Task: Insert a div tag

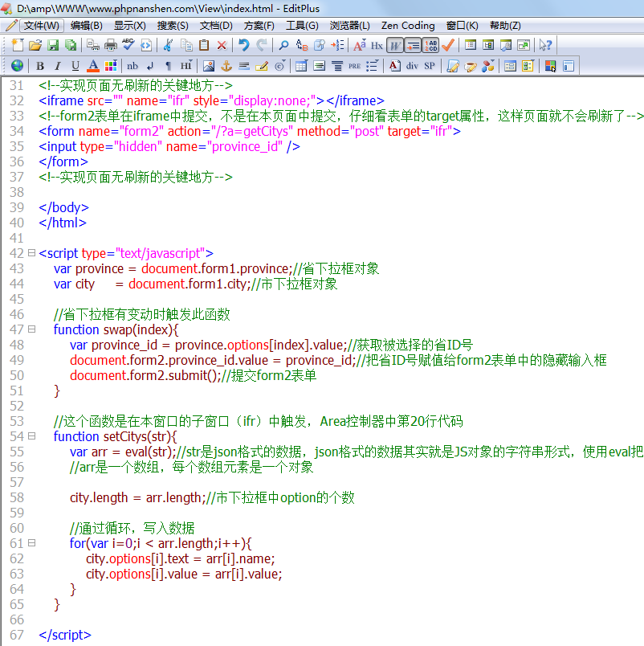Action: point(412,66)
